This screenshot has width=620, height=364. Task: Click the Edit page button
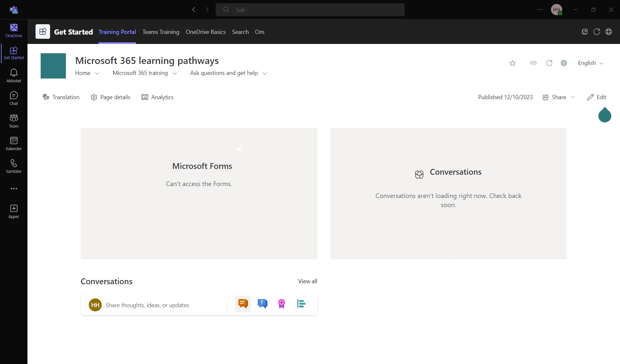click(x=596, y=97)
